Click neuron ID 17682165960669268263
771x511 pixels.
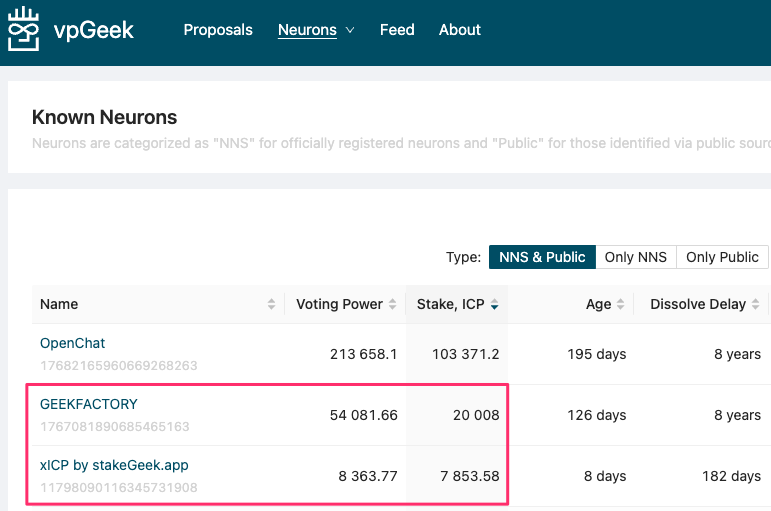[119, 365]
